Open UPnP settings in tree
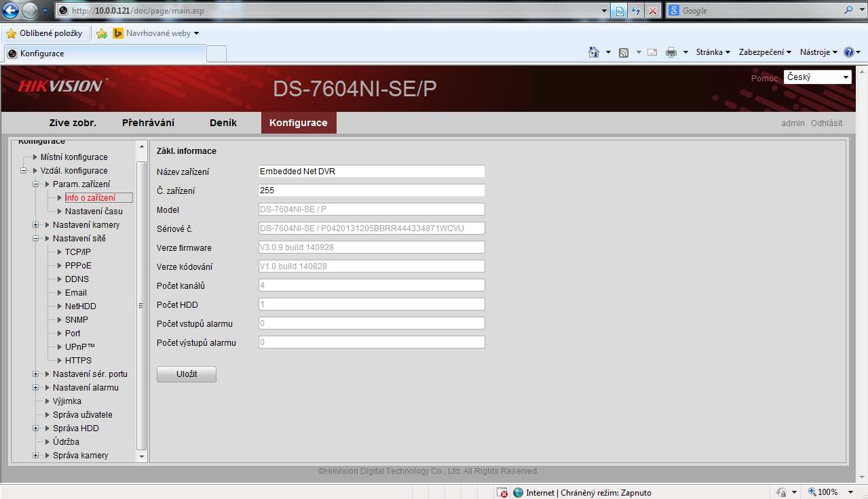The height and width of the screenshot is (499, 868). point(80,347)
